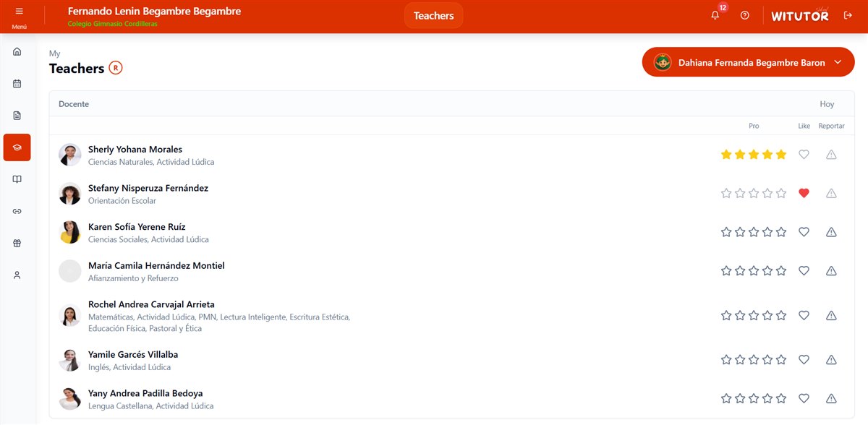Click the logout icon beside the Witutor logo
Screen dimensions: 868x425
(848, 15)
